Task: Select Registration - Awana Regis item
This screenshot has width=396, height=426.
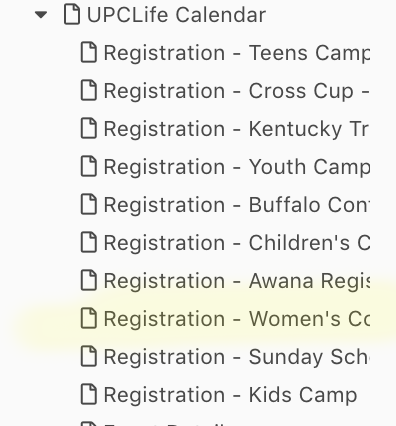Action: click(237, 281)
